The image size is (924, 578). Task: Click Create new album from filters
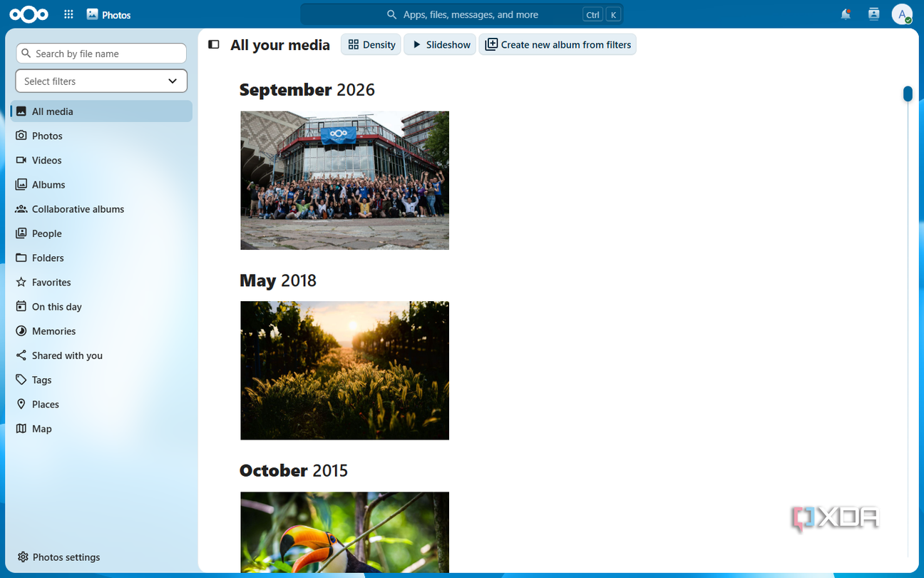(558, 44)
